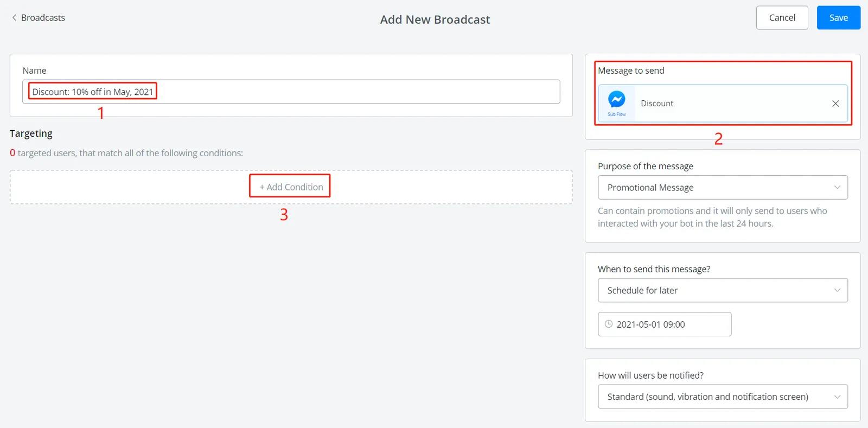Click the Targeting section heading
This screenshot has height=428, width=868.
pyautogui.click(x=31, y=133)
